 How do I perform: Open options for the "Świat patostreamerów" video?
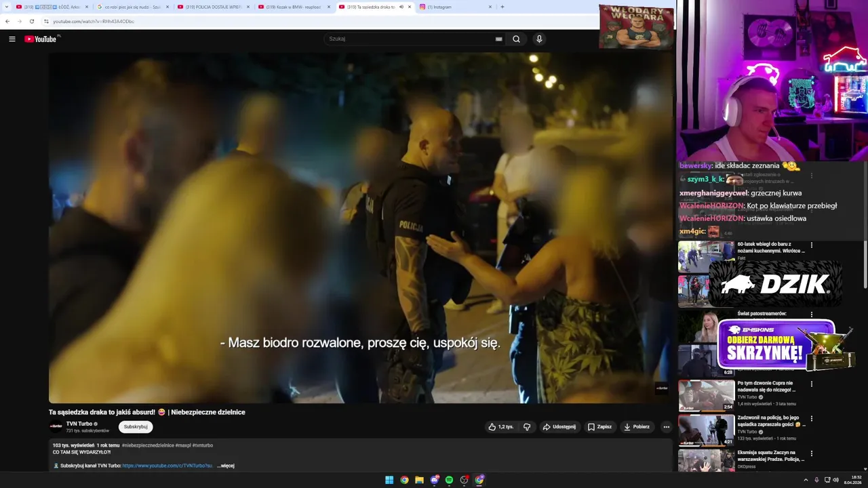click(x=811, y=314)
